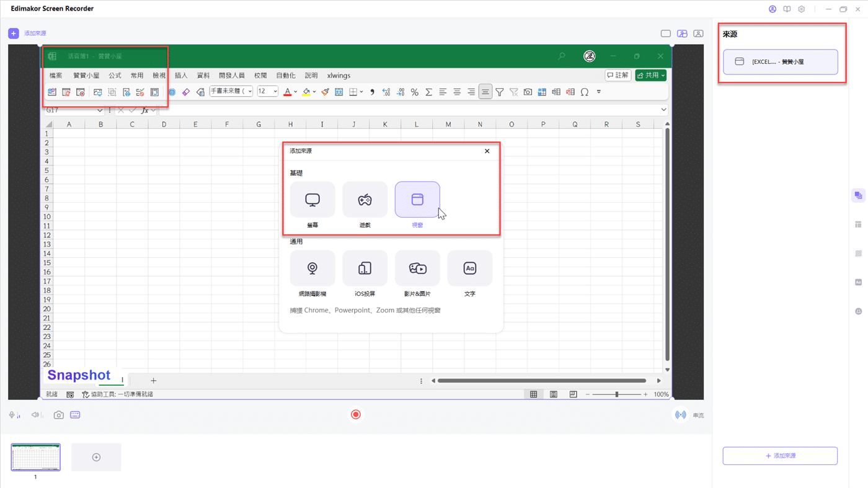The width and height of the screenshot is (868, 488).
Task: Open the 公式 ribbon tab
Action: click(x=115, y=76)
